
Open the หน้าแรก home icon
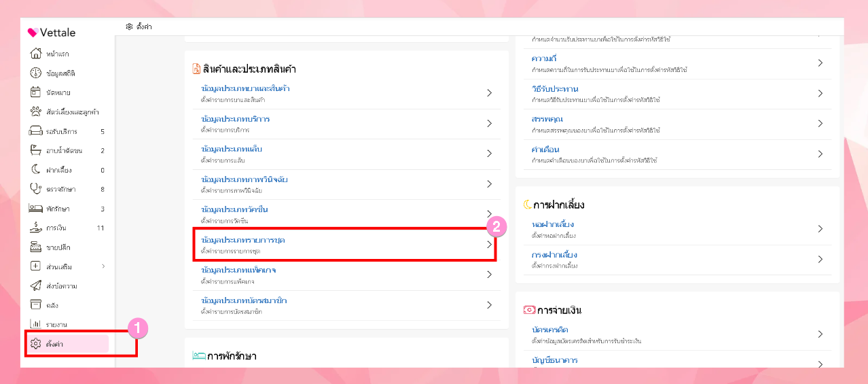[x=36, y=54]
